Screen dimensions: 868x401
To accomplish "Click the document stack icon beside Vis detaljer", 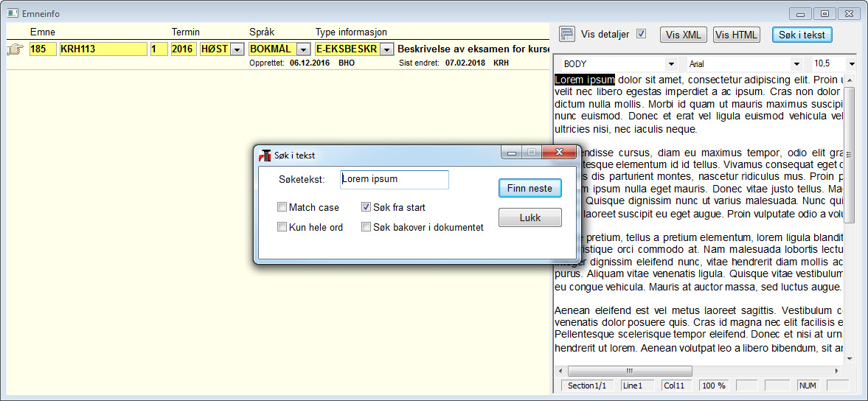I will [567, 34].
